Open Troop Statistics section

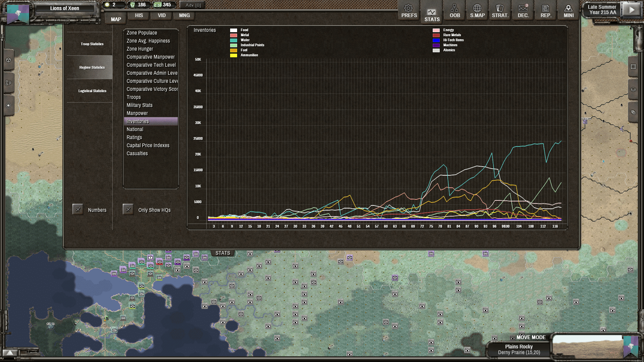pos(92,44)
